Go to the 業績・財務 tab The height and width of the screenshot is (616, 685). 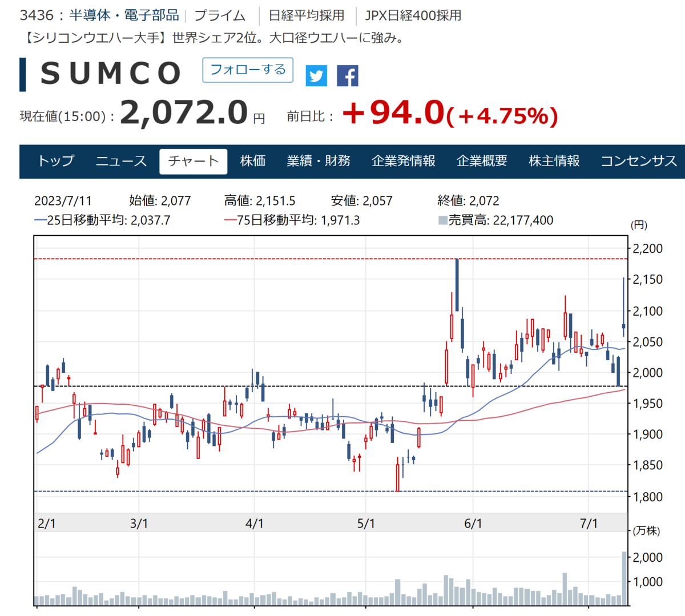[319, 162]
